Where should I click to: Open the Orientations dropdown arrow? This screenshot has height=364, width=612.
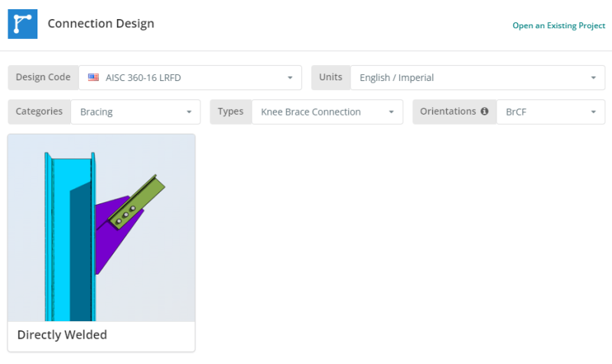coord(593,112)
